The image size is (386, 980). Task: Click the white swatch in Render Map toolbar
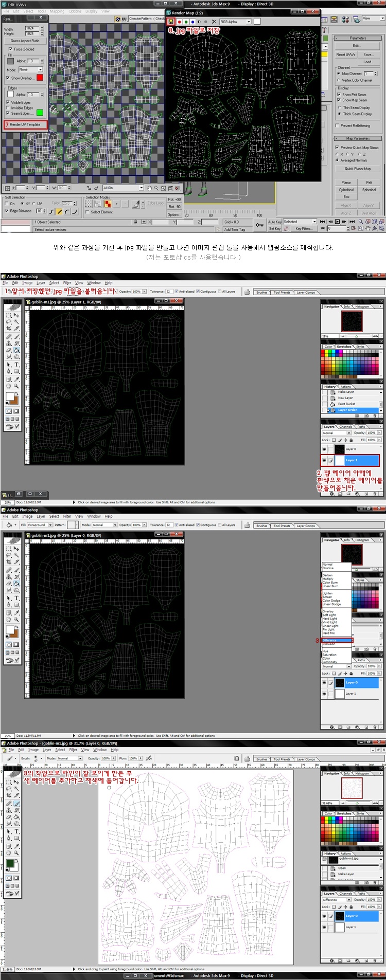(257, 22)
